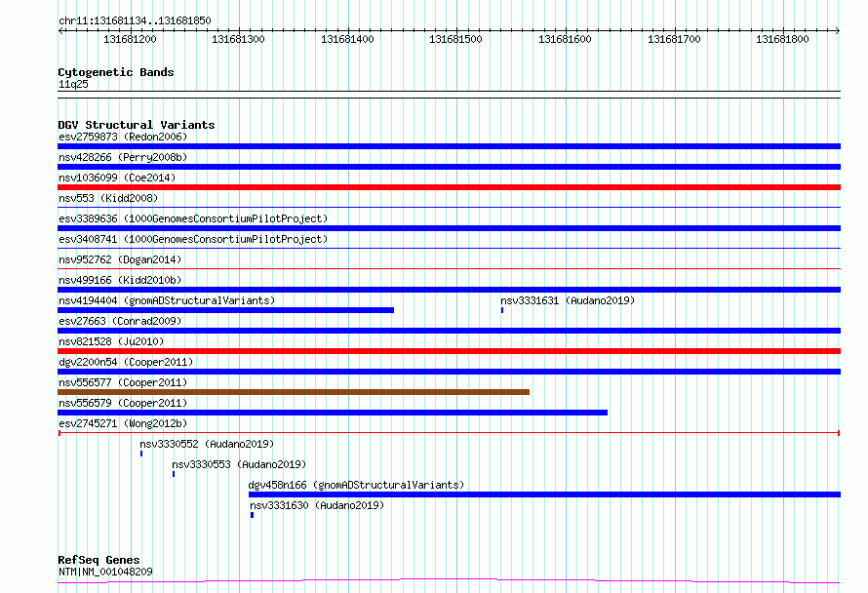Select the nsv556579 (Cooper2011) blue bar
Viewport: 868px width, 593px height.
coord(333,413)
